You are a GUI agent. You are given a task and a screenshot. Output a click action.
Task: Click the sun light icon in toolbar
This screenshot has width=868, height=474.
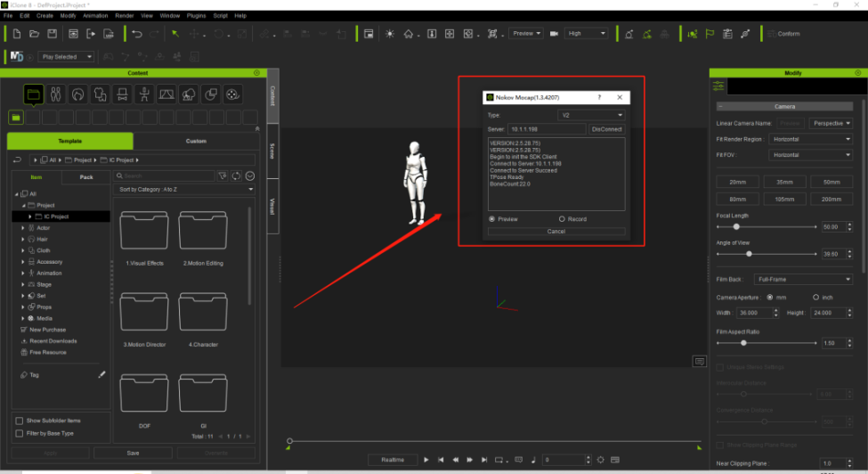coord(390,34)
